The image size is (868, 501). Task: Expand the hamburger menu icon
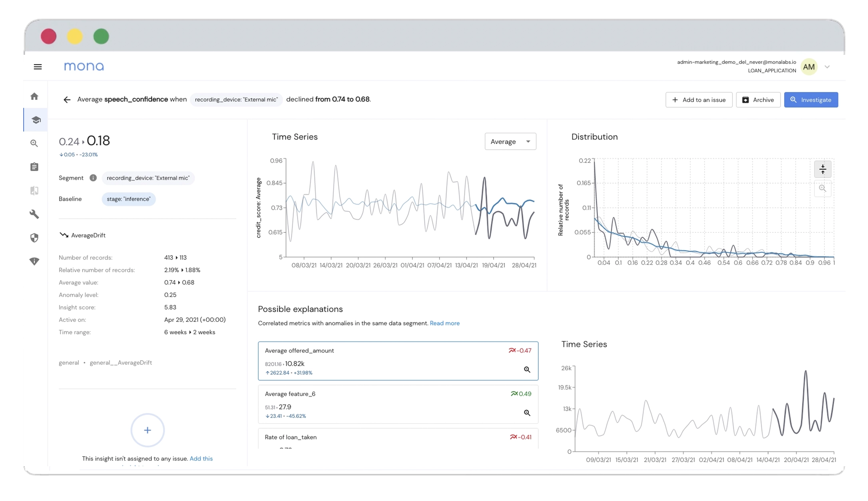pyautogui.click(x=38, y=66)
